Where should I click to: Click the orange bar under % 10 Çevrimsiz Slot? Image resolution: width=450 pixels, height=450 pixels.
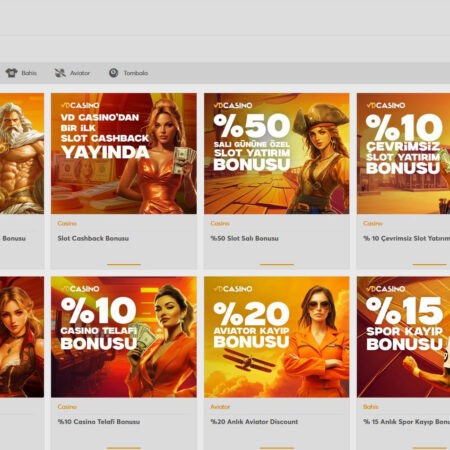430,264
